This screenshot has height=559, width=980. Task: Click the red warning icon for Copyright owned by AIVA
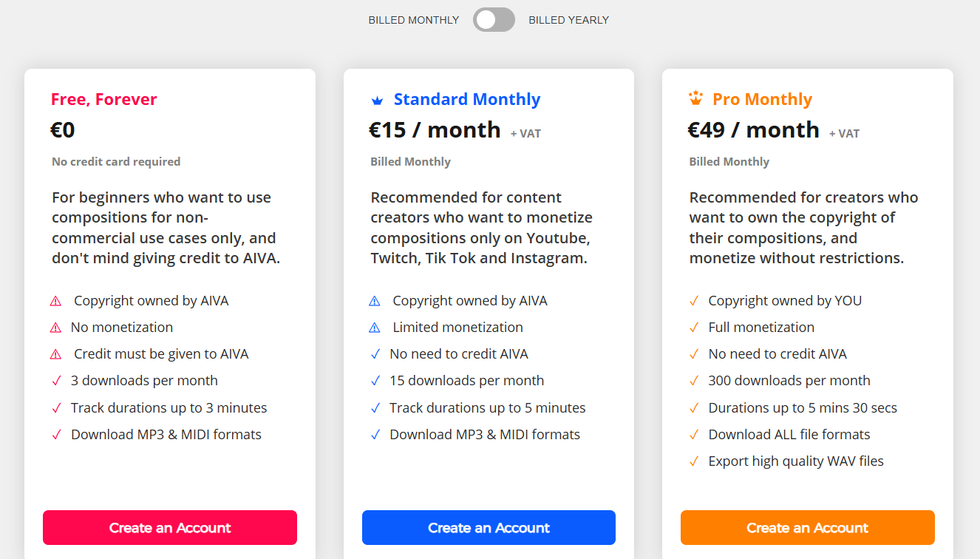pyautogui.click(x=55, y=301)
